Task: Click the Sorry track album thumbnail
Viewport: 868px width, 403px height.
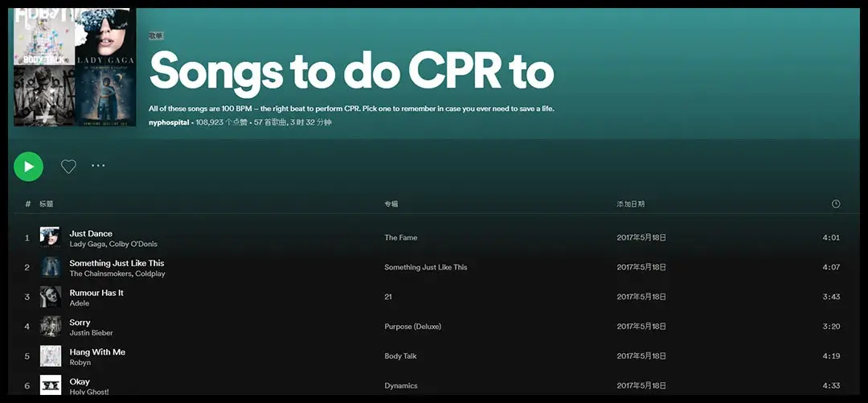Action: pyautogui.click(x=51, y=327)
